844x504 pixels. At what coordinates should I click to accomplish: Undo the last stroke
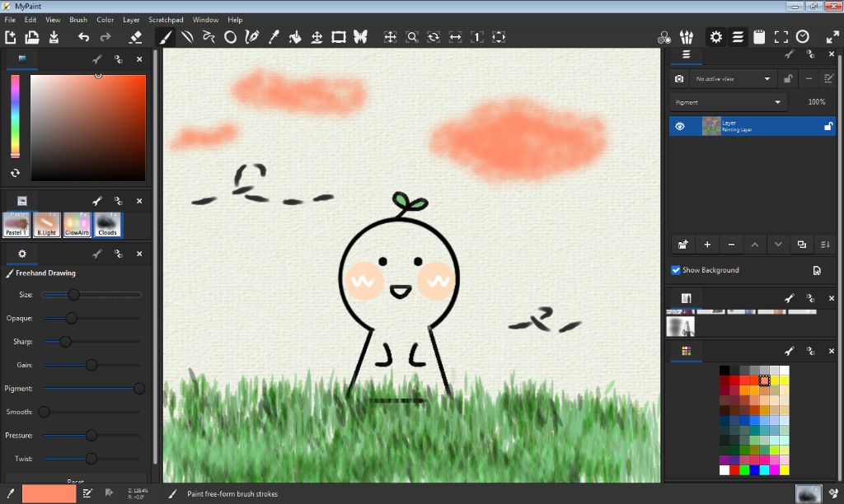point(83,37)
